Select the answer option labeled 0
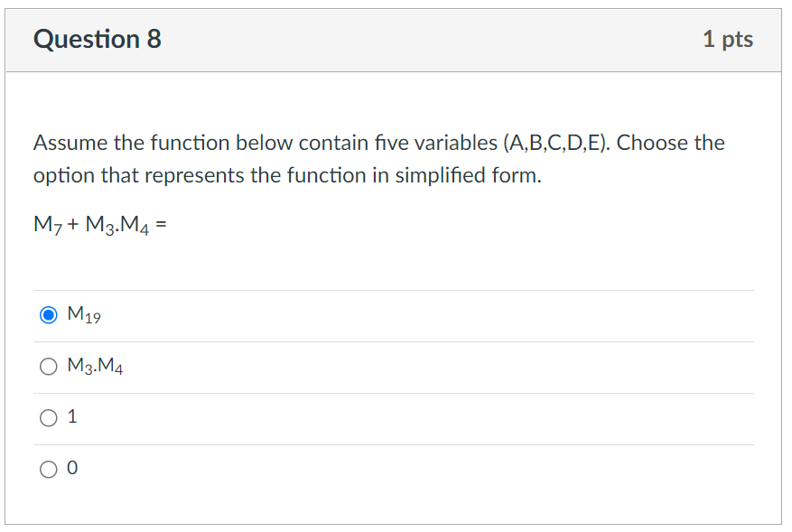The height and width of the screenshot is (532, 792). tap(74, 468)
